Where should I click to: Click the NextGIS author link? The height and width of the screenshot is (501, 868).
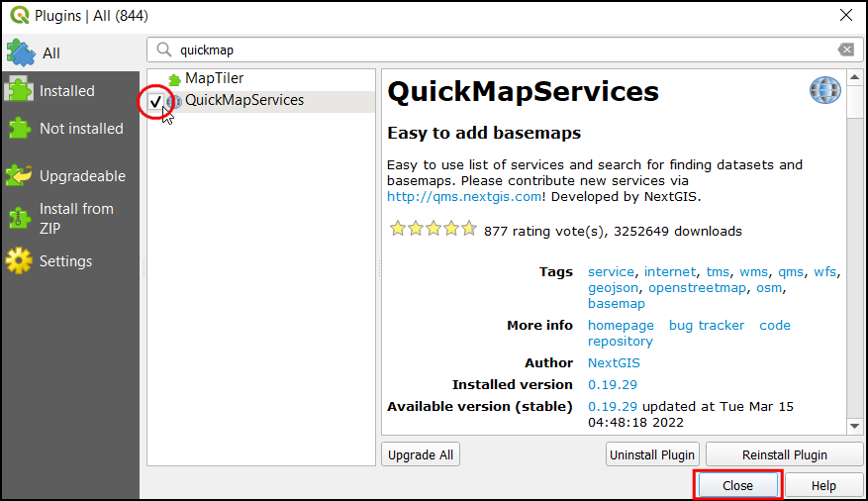[x=614, y=363]
